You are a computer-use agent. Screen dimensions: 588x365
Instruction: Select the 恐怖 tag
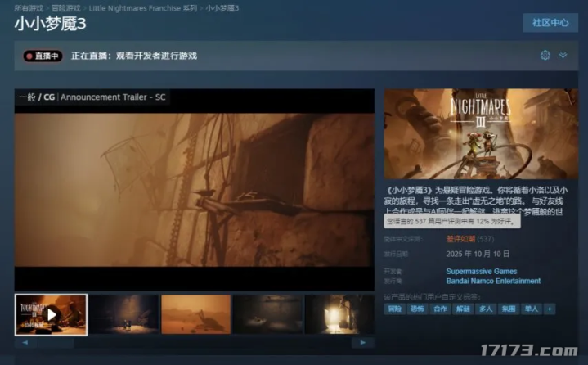417,309
